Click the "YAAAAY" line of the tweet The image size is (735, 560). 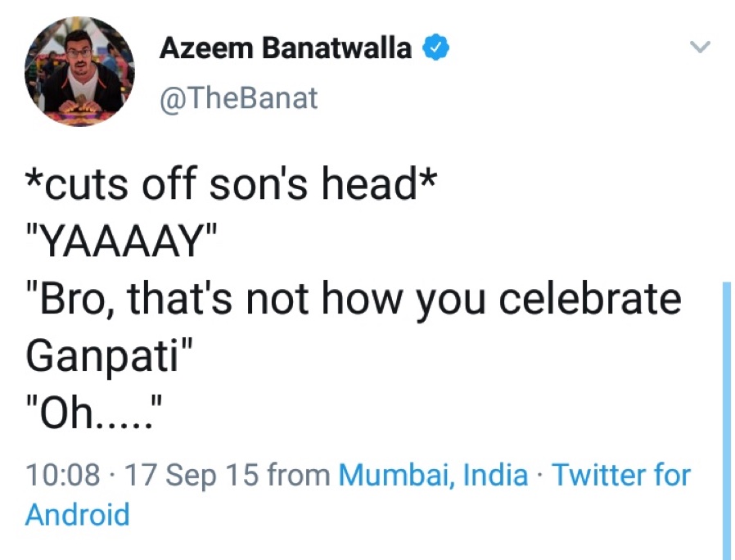pyautogui.click(x=121, y=243)
